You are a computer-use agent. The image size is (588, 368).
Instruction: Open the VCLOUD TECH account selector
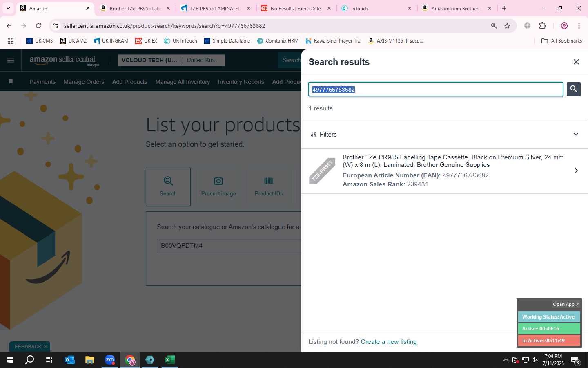coord(150,60)
